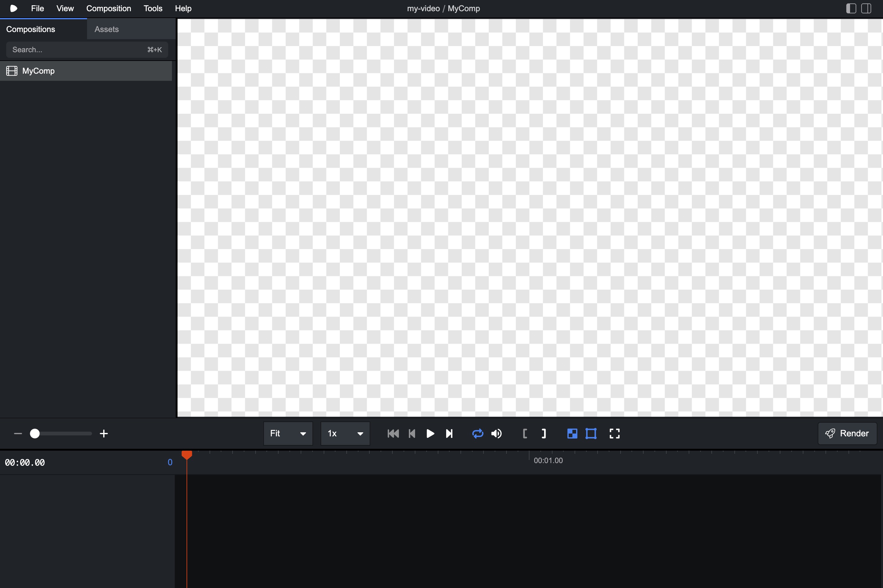Click the blue frame number 0
This screenshot has width=883, height=588.
click(x=170, y=462)
